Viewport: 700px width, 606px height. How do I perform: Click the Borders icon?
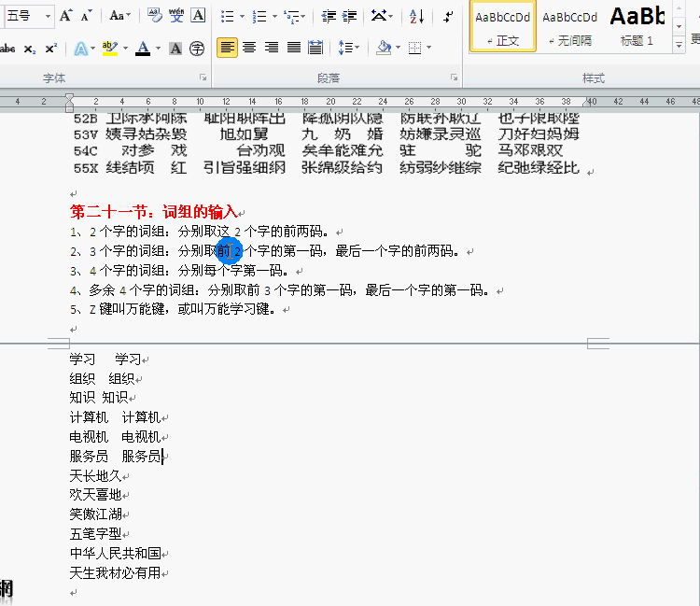pos(414,48)
